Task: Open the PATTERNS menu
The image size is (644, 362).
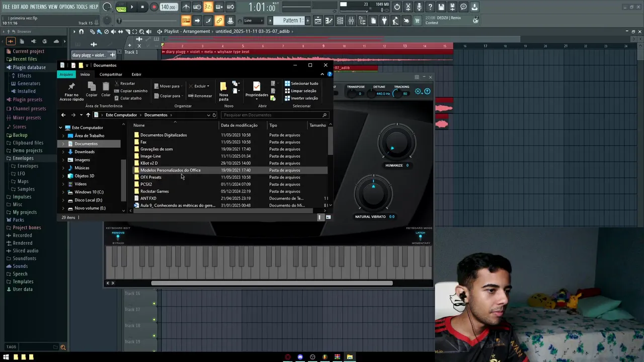Action: tap(38, 7)
